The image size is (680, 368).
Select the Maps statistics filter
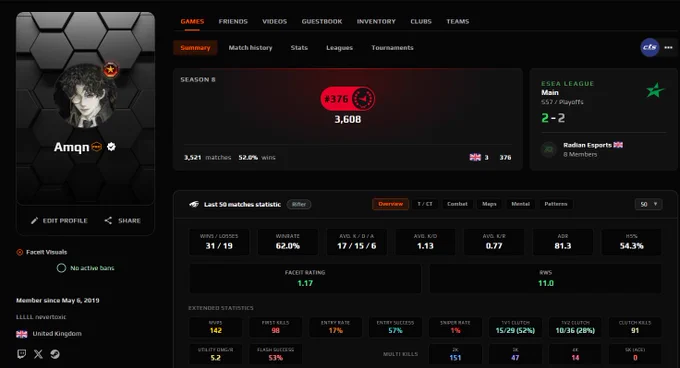pos(489,204)
